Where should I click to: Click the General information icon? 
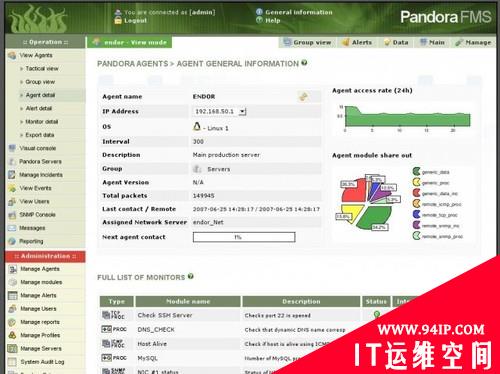pos(259,12)
